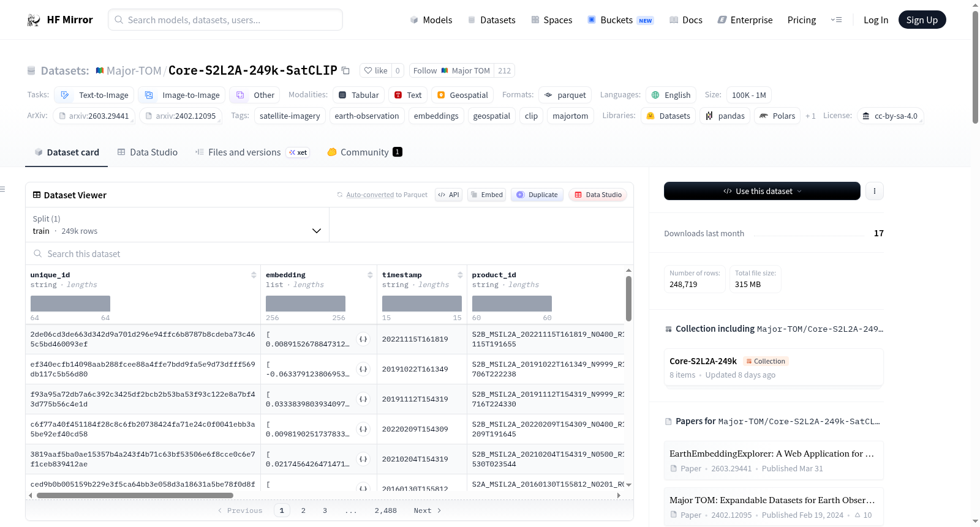Like this dataset
The image size is (980, 527).
click(x=376, y=70)
